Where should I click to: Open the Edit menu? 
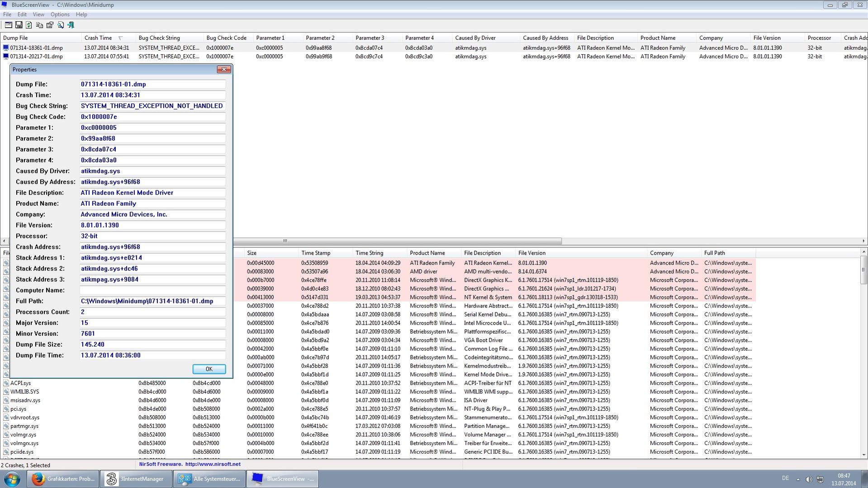click(x=22, y=14)
